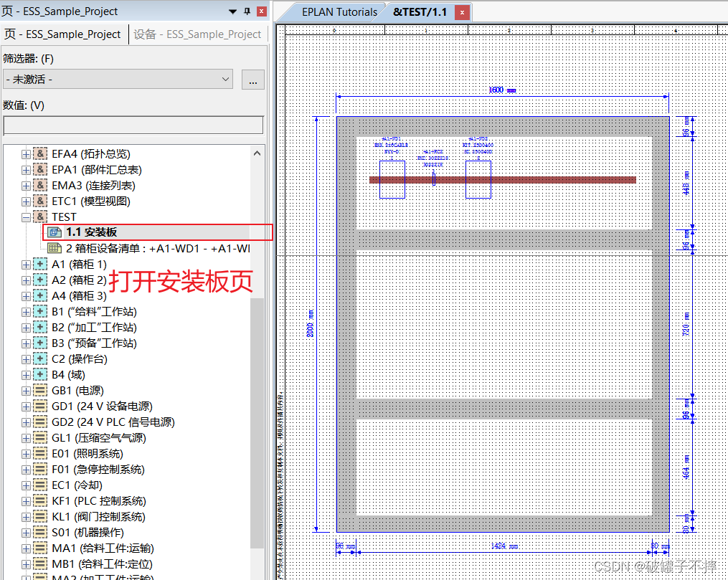Click the table icon of 2 箱柜设备清单
This screenshot has width=728, height=580.
click(x=54, y=248)
